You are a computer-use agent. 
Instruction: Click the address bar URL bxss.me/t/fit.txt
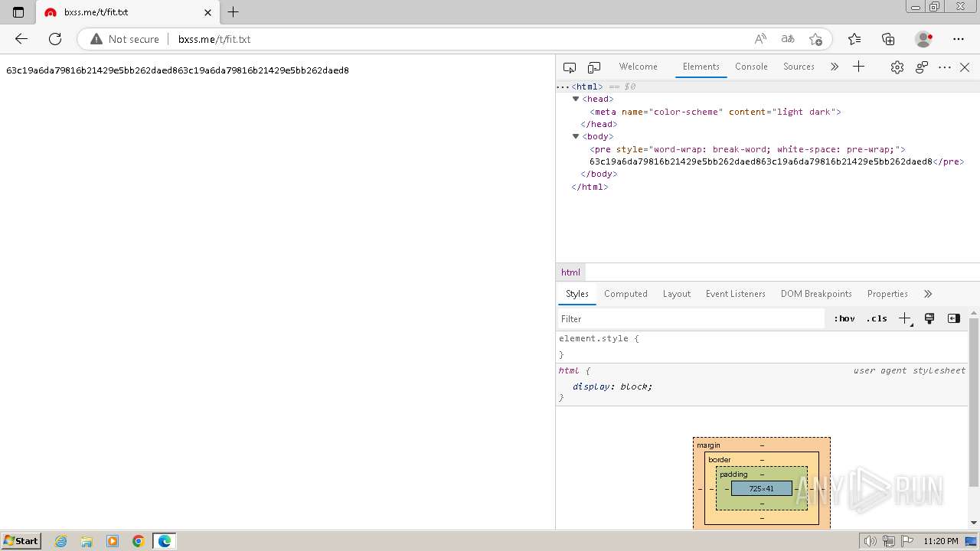(x=214, y=39)
